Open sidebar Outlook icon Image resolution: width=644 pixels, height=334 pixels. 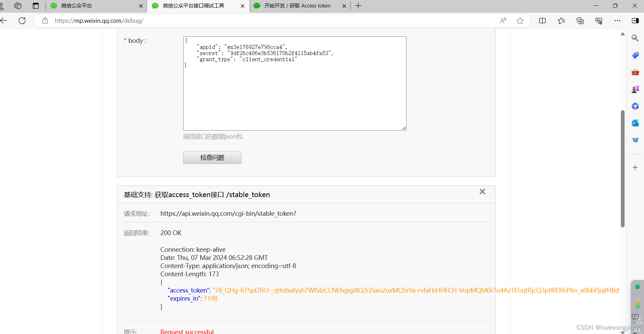(635, 123)
